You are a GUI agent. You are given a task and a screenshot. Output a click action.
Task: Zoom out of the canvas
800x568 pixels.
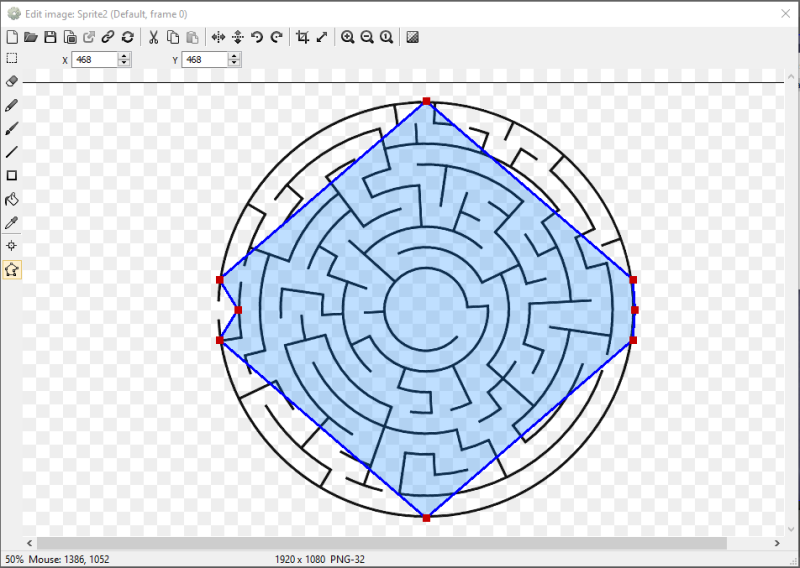click(367, 37)
